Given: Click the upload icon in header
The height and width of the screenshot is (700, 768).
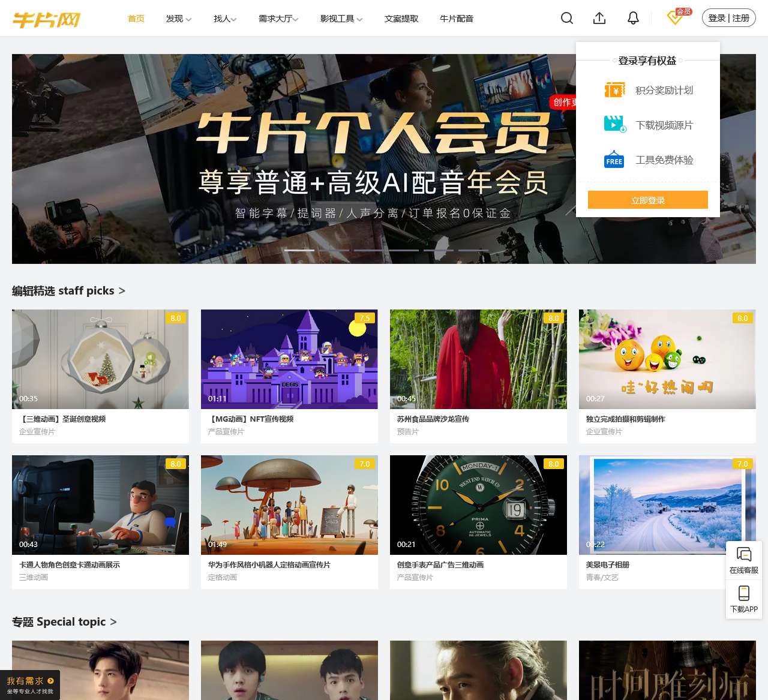Looking at the screenshot, I should click(599, 19).
